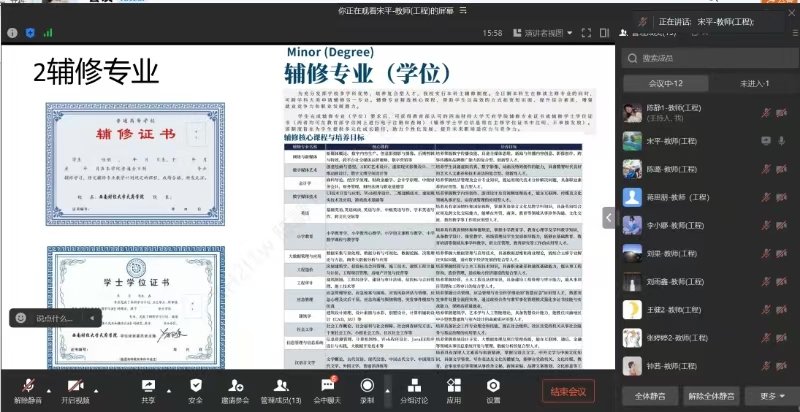Viewport: 800px width, 412px height.
Task: Open the 会中聊天 chat icon
Action: [327, 385]
